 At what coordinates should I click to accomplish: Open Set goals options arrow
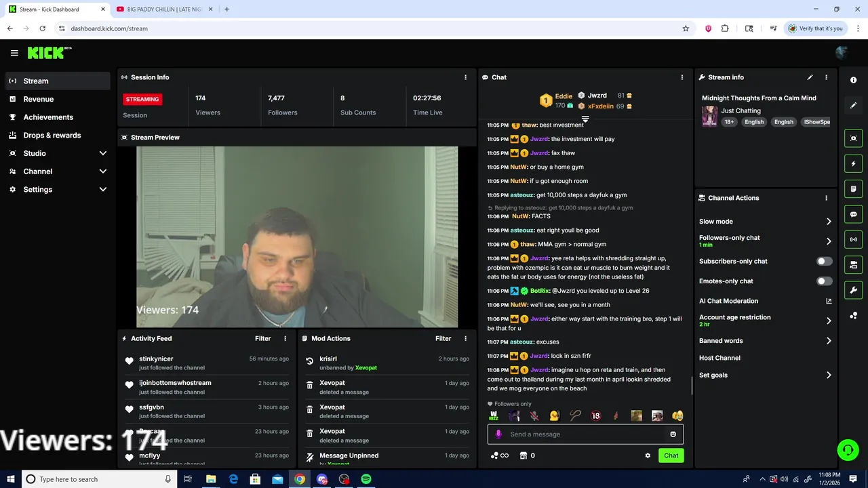[x=829, y=375]
